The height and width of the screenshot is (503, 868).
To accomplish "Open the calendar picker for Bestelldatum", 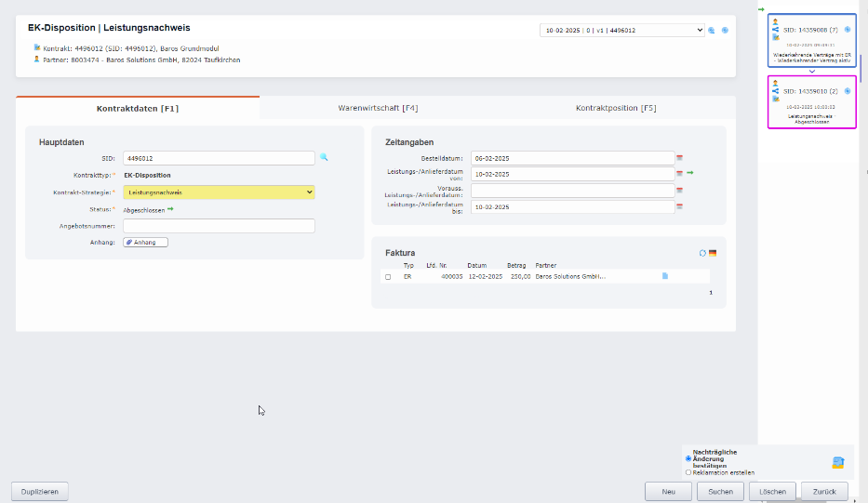I will click(x=679, y=158).
